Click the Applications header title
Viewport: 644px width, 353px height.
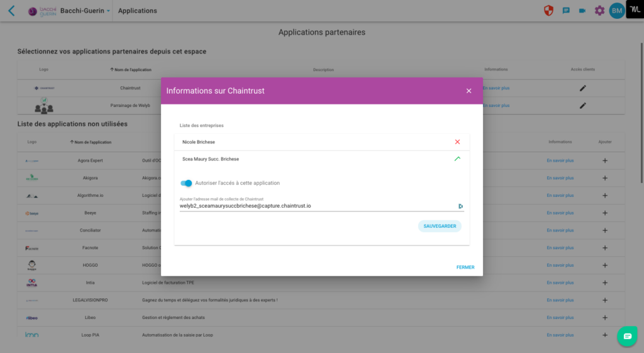138,11
